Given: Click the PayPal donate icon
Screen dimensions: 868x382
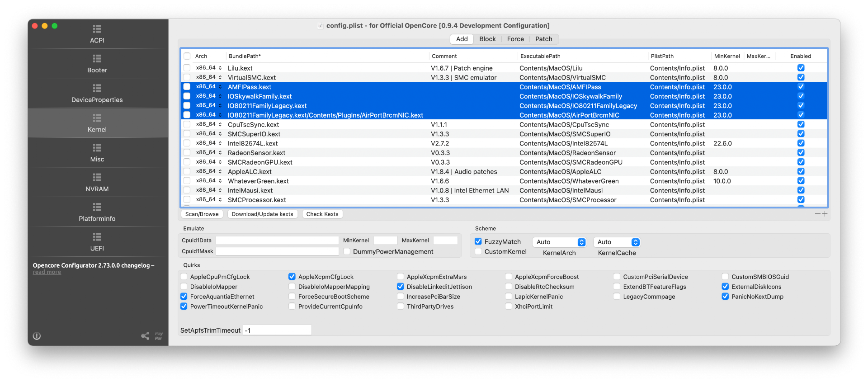Looking at the screenshot, I should pyautogui.click(x=159, y=336).
